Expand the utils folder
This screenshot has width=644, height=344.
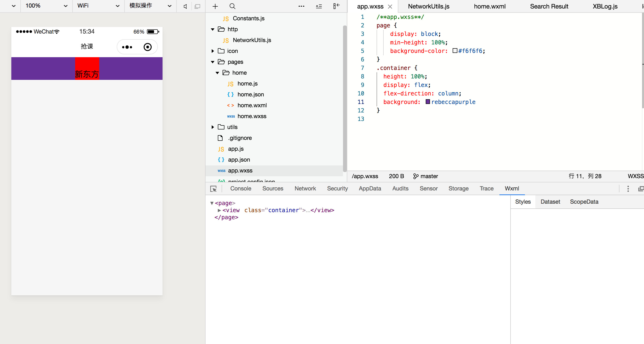click(212, 127)
